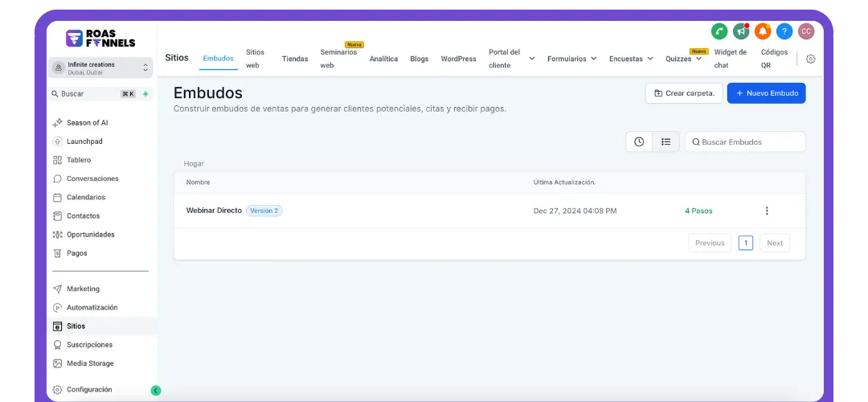Expand the Portal del cliente dropdown
Screen dimensions: 868x402
532,59
